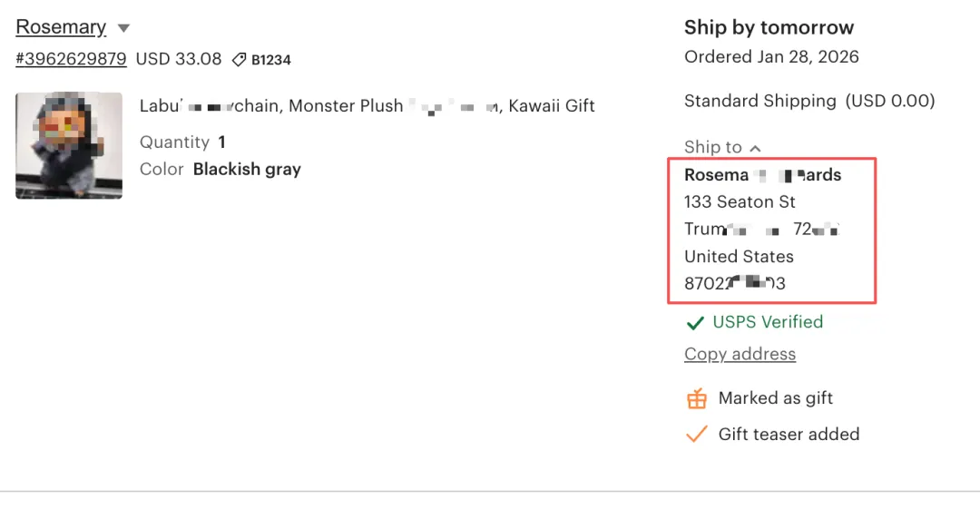
Task: Click the Gift teaser added label
Action: (789, 435)
